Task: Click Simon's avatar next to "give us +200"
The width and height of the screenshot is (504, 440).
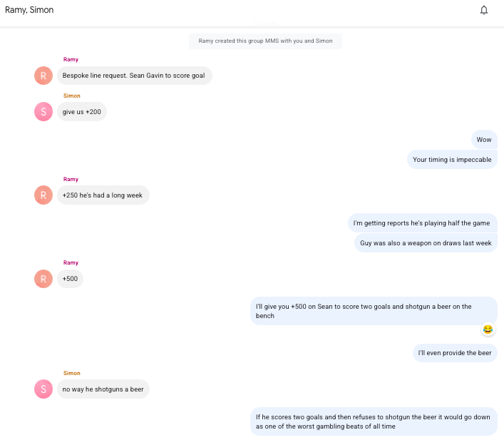Action: [x=43, y=111]
